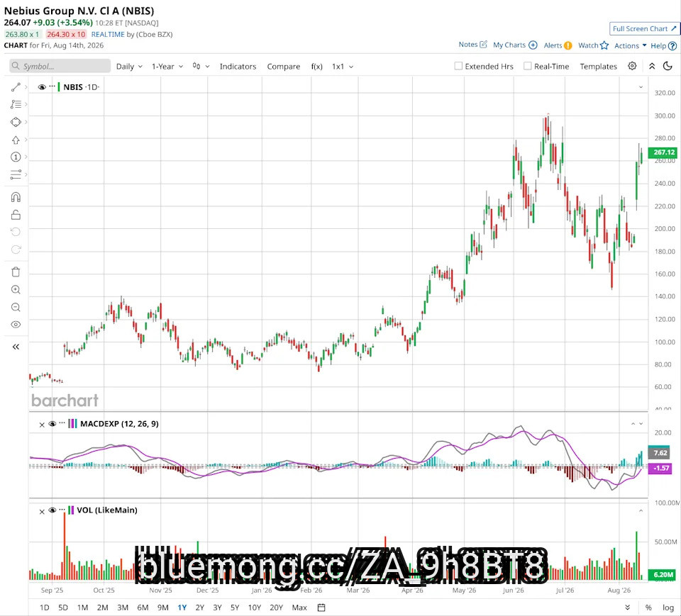Viewport: 681px width, 616px height.
Task: Click the lock drawings icon
Action: [16, 215]
